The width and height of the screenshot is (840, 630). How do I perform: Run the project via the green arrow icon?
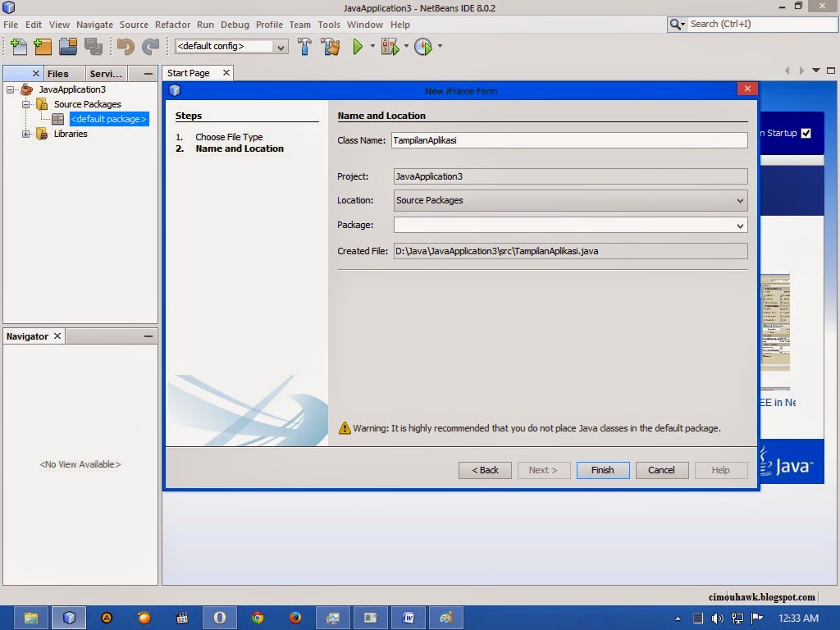click(359, 47)
